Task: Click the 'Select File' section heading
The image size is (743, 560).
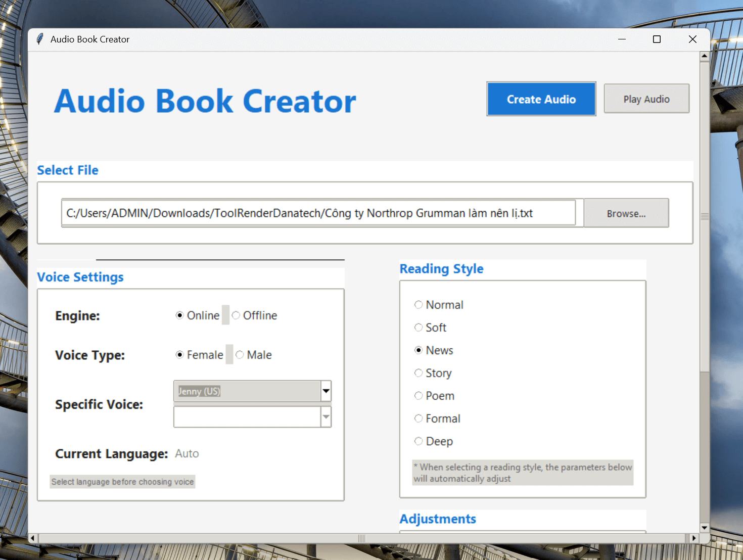Action: pos(68,170)
